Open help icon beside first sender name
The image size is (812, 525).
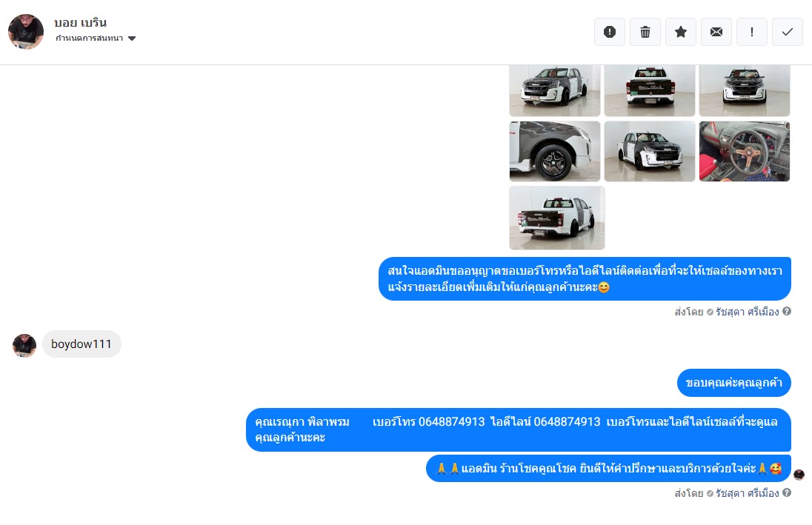pos(787,311)
